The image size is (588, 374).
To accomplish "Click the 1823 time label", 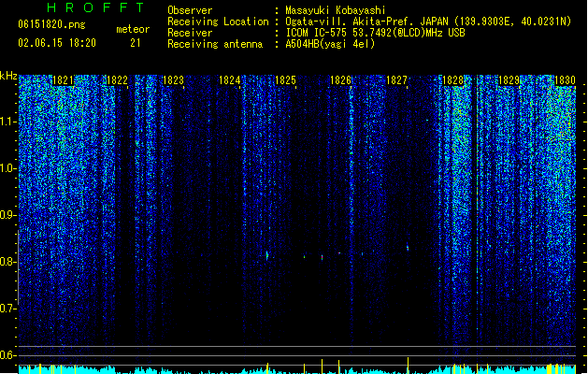I will (173, 80).
